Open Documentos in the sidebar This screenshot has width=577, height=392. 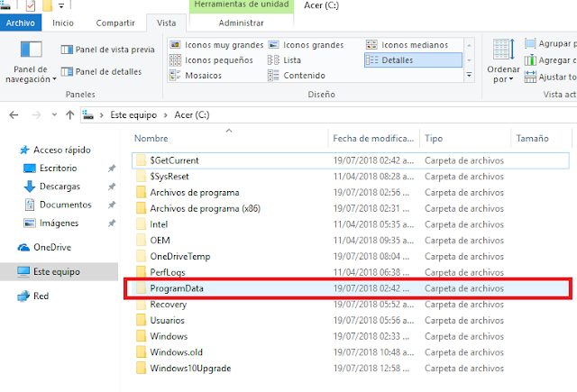click(x=58, y=205)
